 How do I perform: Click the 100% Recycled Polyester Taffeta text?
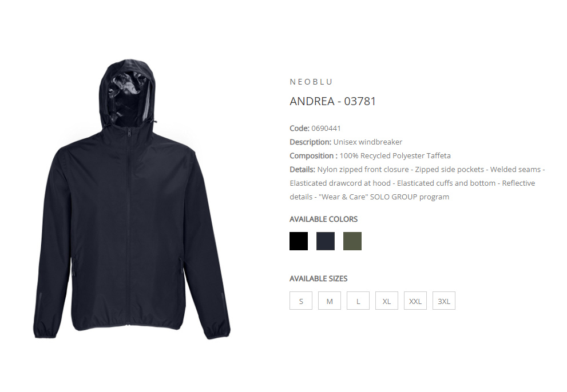[395, 156]
